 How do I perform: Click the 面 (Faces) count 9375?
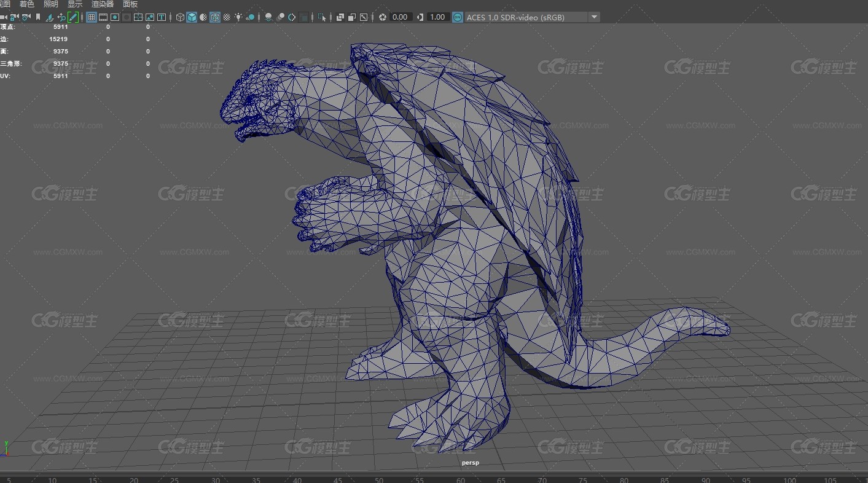[x=61, y=52]
